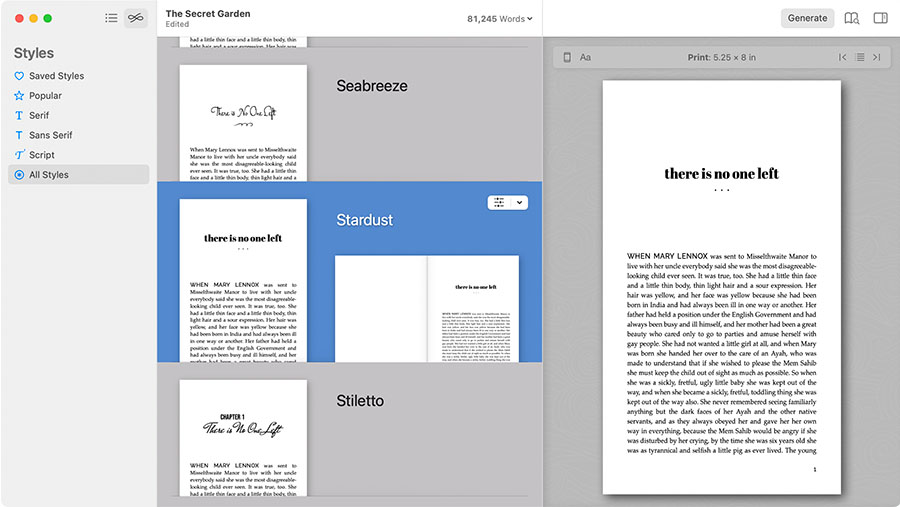Click the Stardust style name
Screen dimensions: 900x507
(364, 220)
